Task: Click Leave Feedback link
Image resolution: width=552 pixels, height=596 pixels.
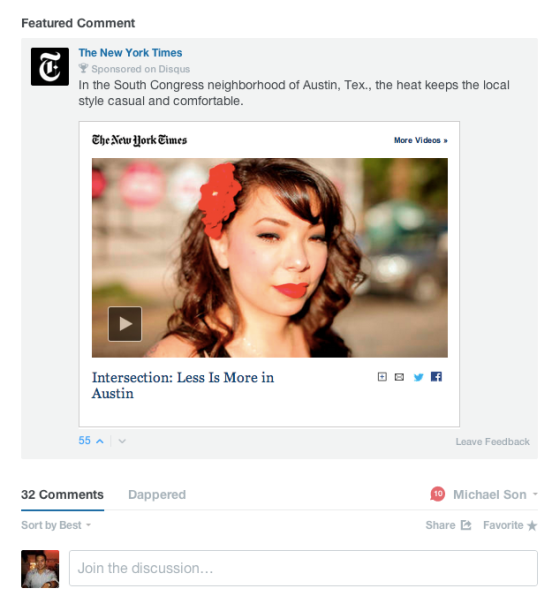Action: pyautogui.click(x=492, y=441)
